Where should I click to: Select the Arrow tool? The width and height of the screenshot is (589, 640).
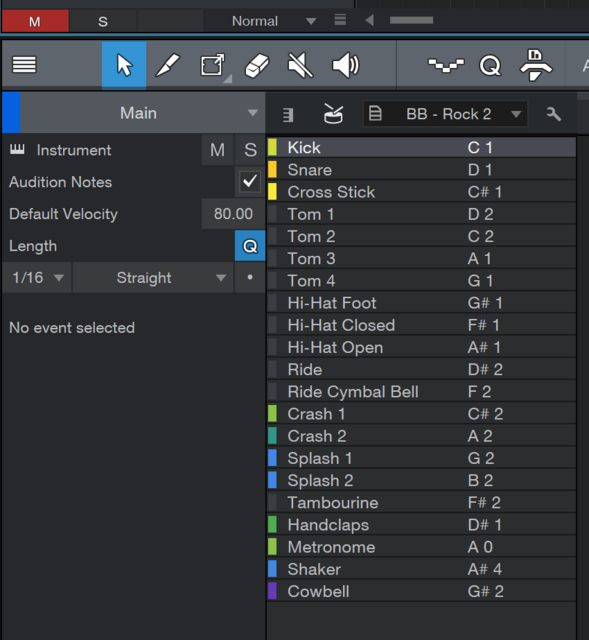tap(124, 64)
